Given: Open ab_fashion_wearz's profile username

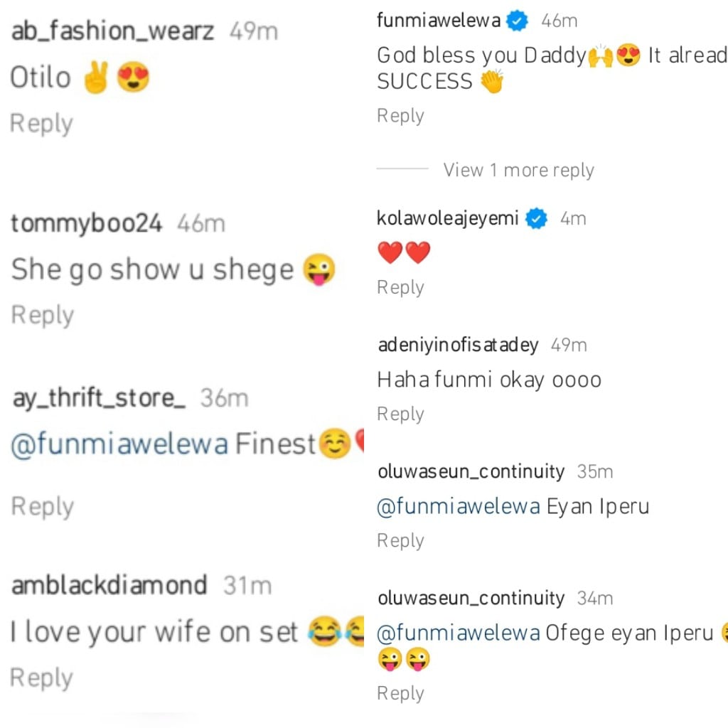Looking at the screenshot, I should 112,31.
